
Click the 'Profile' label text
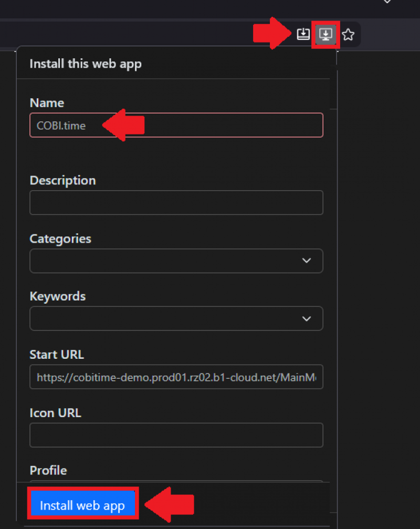(x=48, y=471)
